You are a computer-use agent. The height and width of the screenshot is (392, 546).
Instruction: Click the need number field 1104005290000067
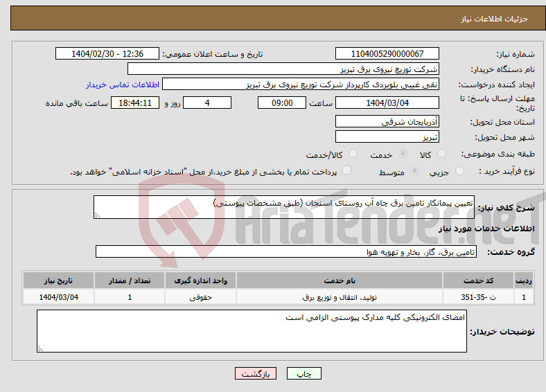[387, 53]
